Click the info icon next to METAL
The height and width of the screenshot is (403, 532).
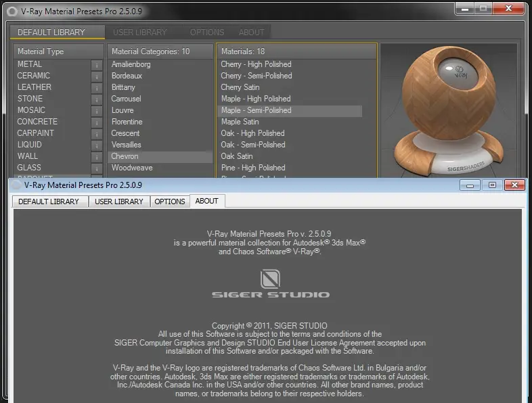click(97, 65)
